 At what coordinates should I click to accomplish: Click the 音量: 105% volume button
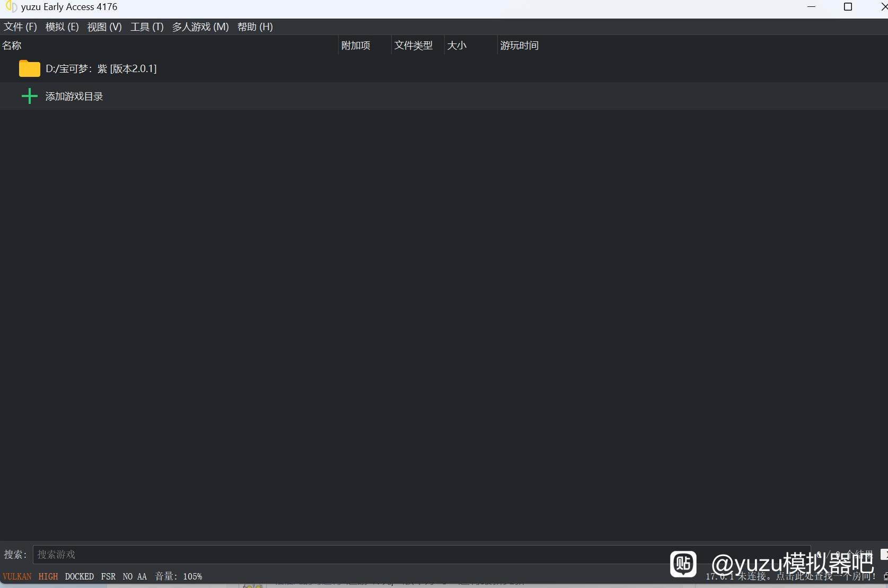[x=179, y=576]
